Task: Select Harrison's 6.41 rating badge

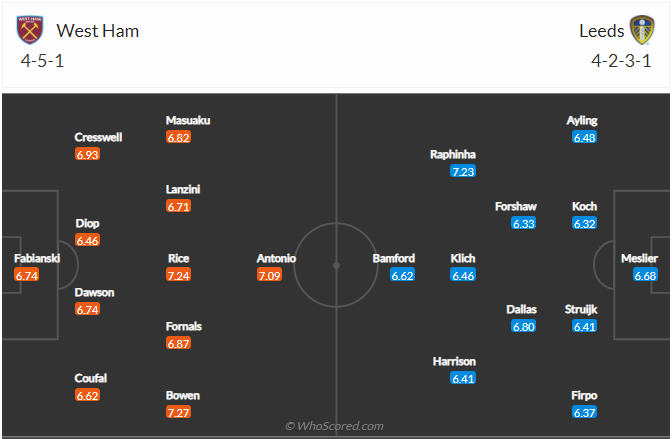Action: coord(463,378)
